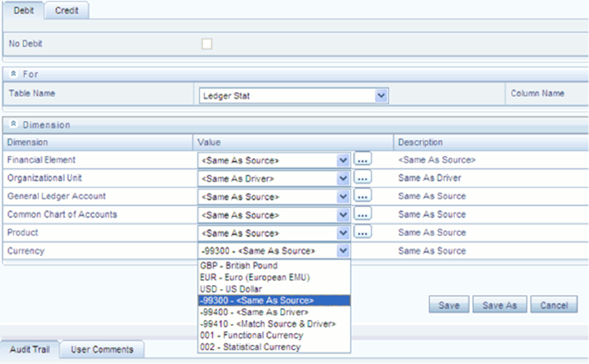
Task: Collapse the Dimension section
Action: (13, 124)
